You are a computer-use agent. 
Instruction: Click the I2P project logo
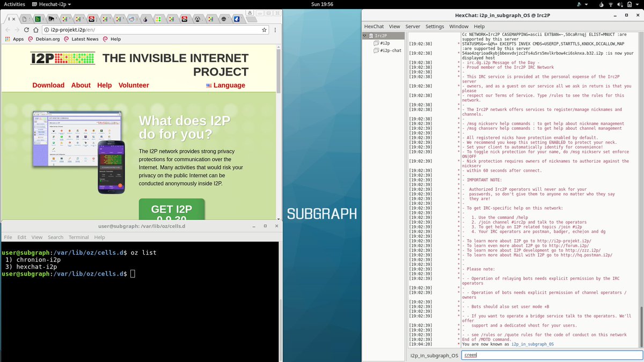(x=63, y=58)
